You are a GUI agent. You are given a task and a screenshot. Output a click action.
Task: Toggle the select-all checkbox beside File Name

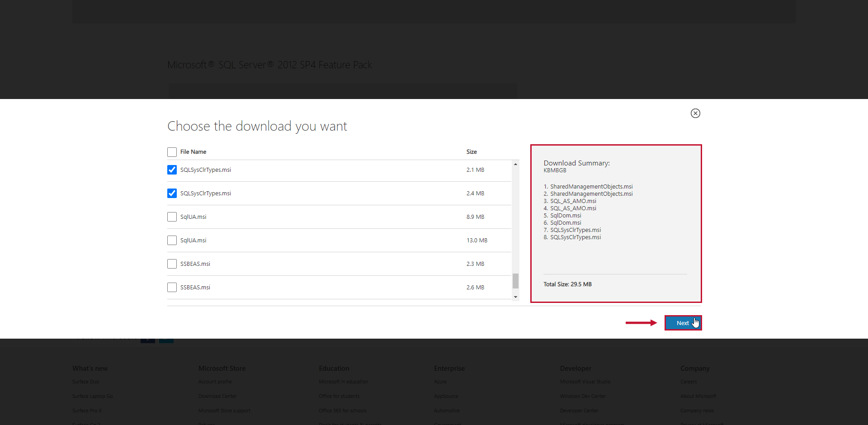pyautogui.click(x=172, y=152)
